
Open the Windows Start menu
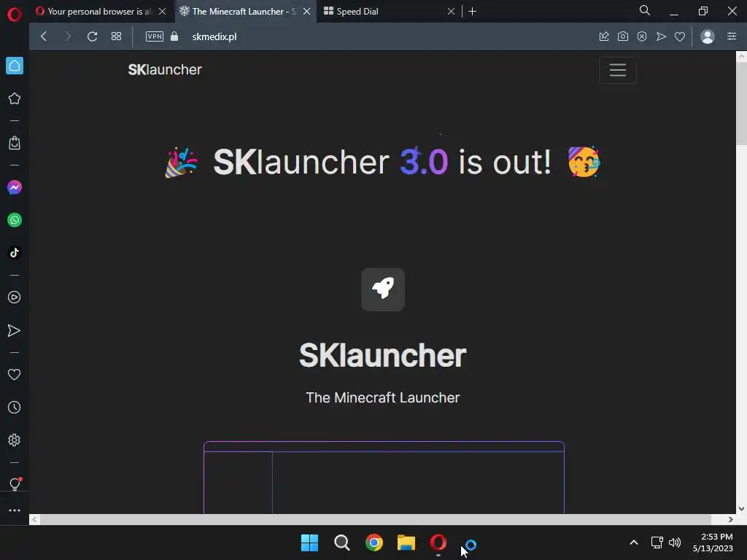[x=309, y=542]
